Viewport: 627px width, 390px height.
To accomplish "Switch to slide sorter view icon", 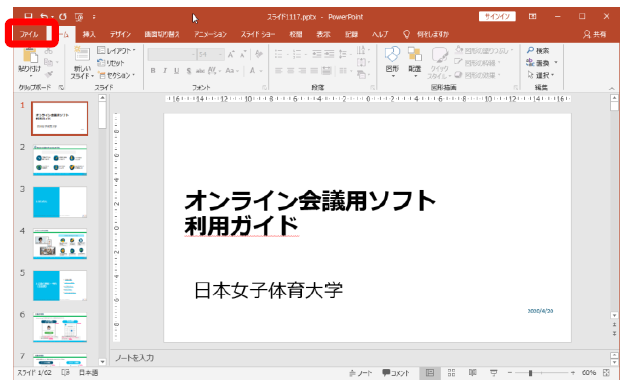I will pyautogui.click(x=451, y=373).
